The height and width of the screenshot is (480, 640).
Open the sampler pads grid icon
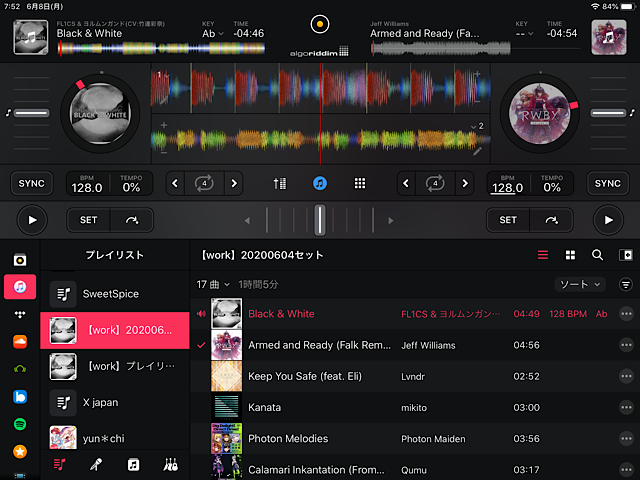[x=360, y=183]
